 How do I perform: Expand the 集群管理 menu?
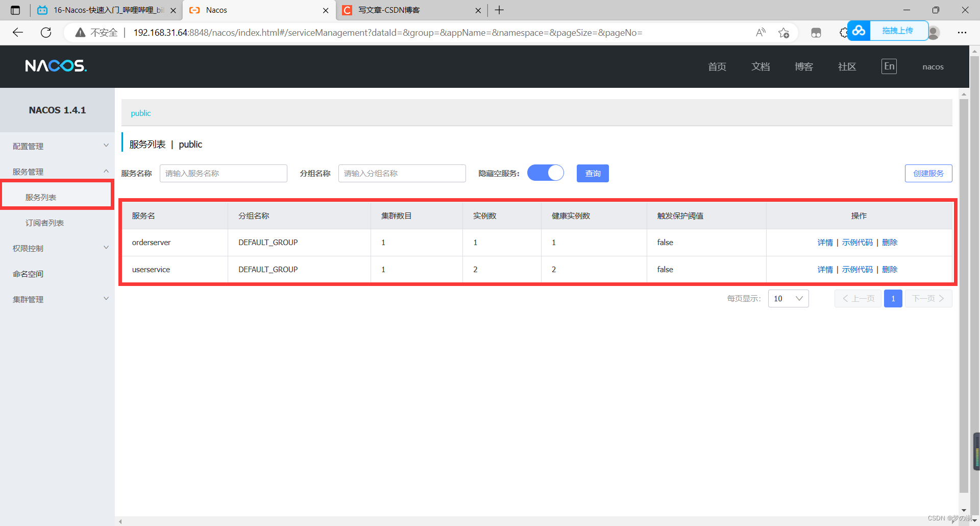pyautogui.click(x=57, y=299)
